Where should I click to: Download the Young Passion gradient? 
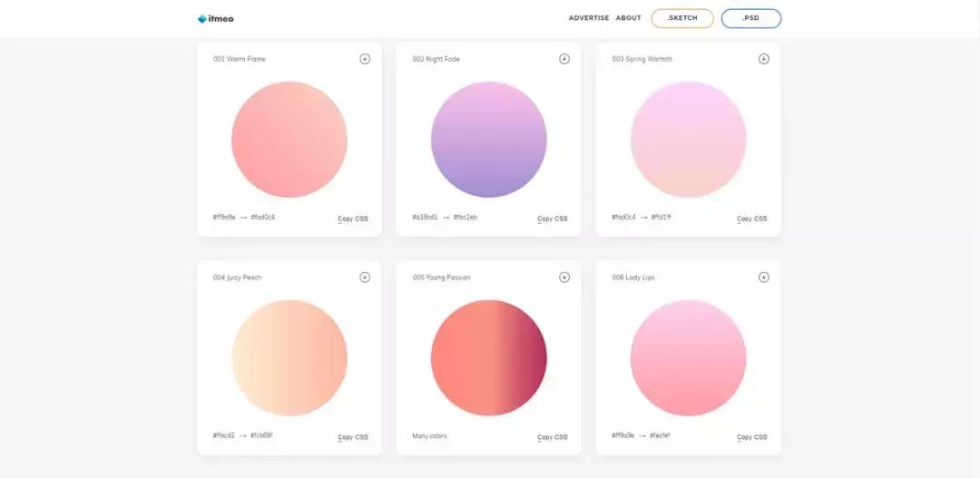[564, 278]
